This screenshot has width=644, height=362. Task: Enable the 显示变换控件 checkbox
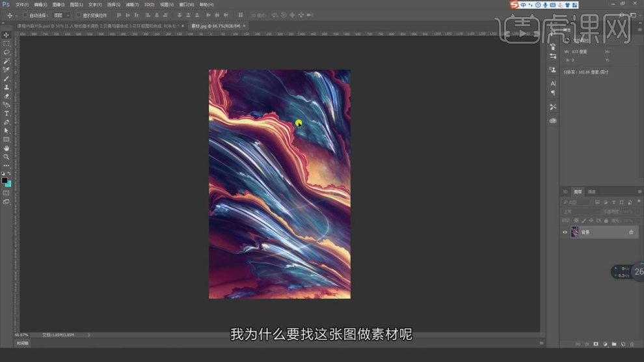[79, 15]
